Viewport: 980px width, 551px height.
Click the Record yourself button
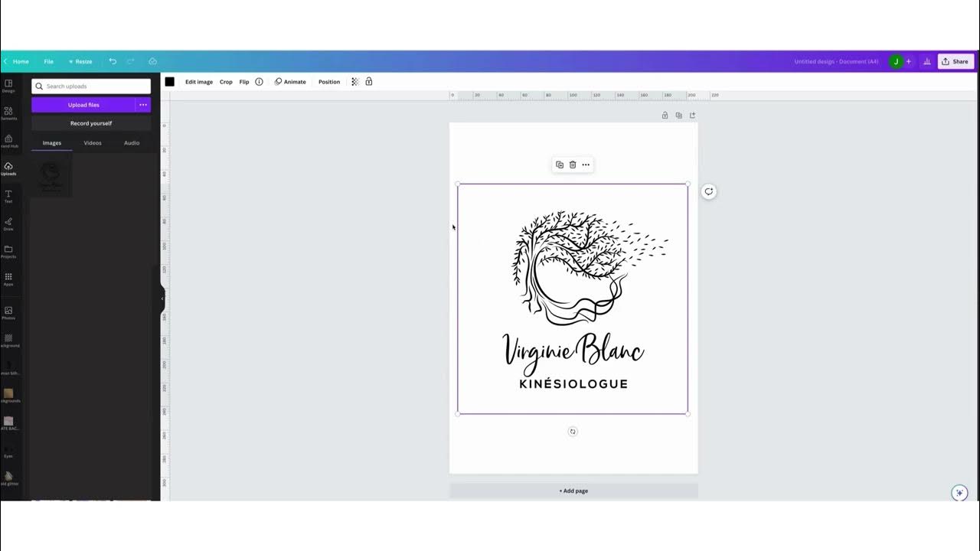pos(91,123)
